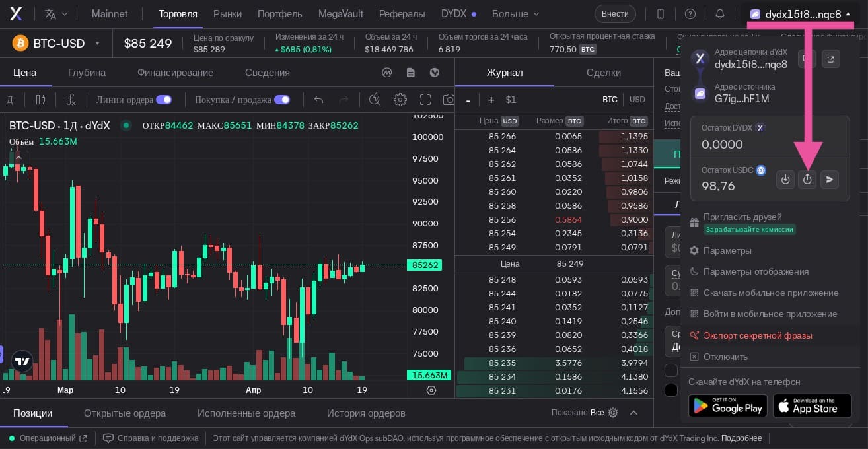Switch to the Глубина chart tab
Image resolution: width=868 pixels, height=449 pixels.
[87, 73]
